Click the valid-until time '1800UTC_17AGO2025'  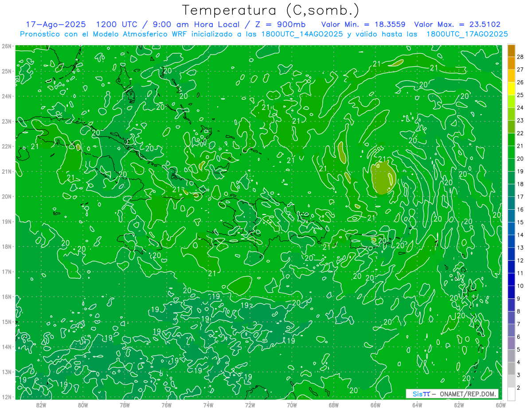point(466,34)
